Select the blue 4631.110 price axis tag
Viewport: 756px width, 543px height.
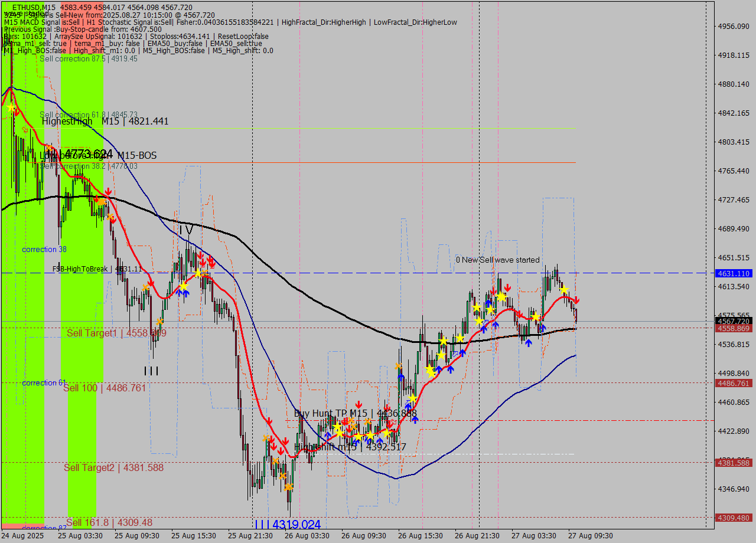click(733, 273)
